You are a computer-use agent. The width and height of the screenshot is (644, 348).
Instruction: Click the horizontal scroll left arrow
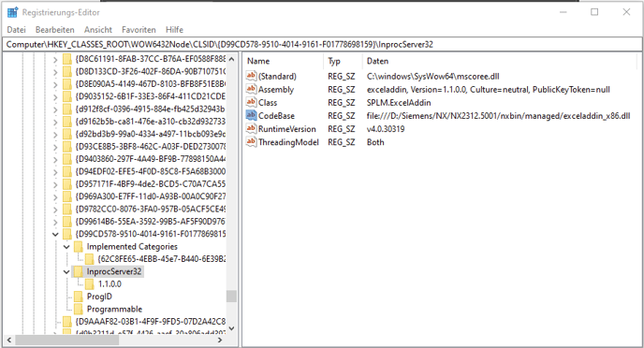pos(9,340)
